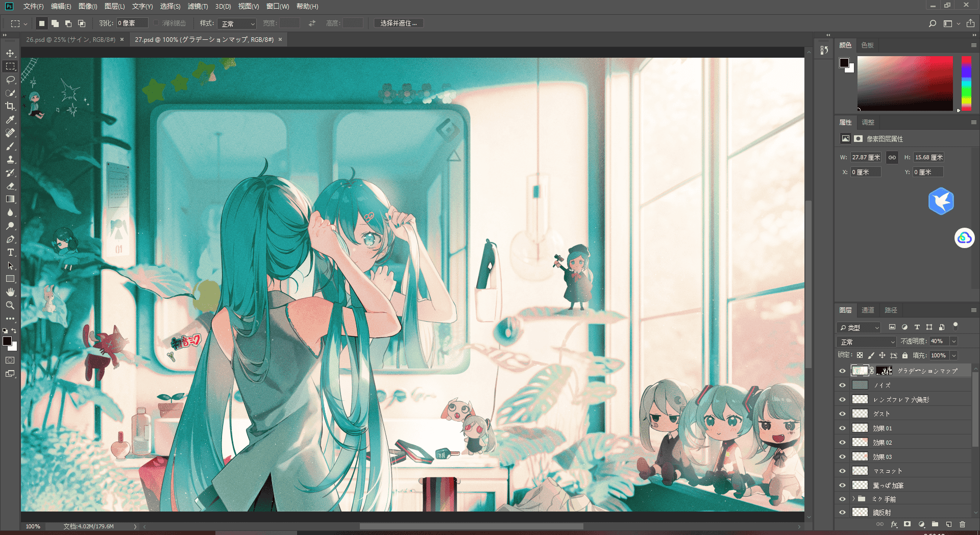Image resolution: width=980 pixels, height=535 pixels.
Task: Open the 滤镜(T) menu
Action: [x=198, y=6]
